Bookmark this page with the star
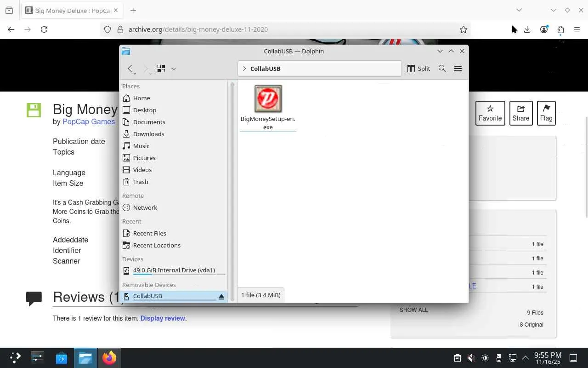This screenshot has height=368, width=588. coord(464,29)
